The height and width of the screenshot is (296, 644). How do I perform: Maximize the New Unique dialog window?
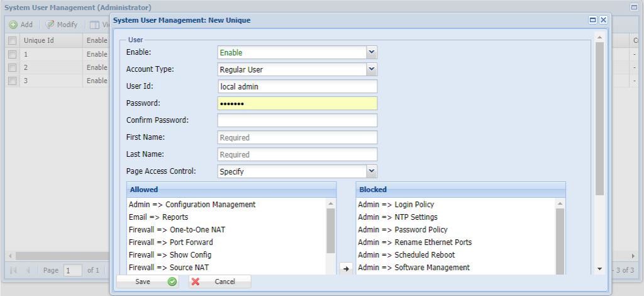click(592, 20)
